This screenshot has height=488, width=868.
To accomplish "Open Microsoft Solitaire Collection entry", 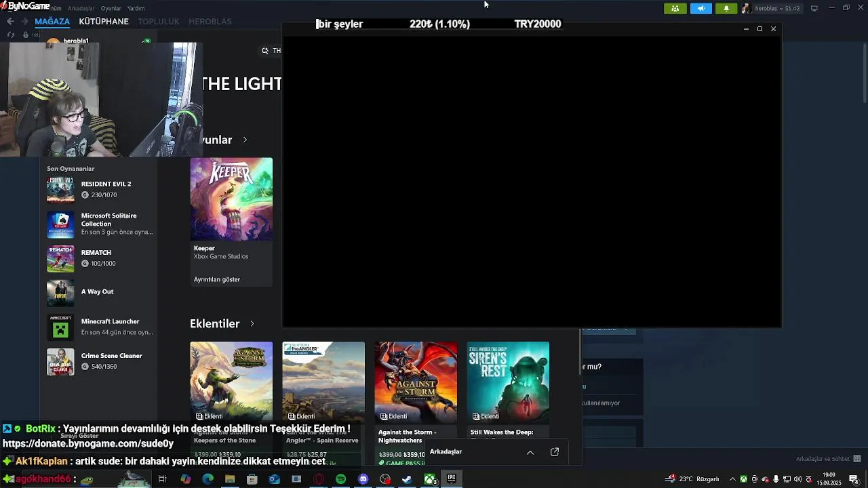I will pos(101,224).
